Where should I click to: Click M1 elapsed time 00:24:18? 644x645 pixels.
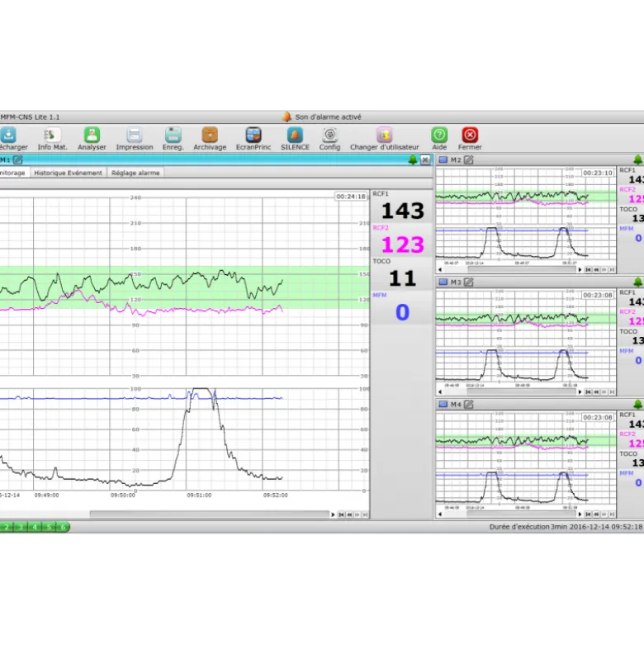click(x=351, y=197)
